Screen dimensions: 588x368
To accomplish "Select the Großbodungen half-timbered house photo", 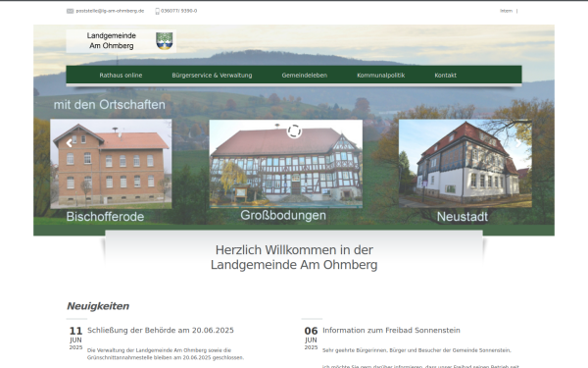I will pyautogui.click(x=286, y=164).
